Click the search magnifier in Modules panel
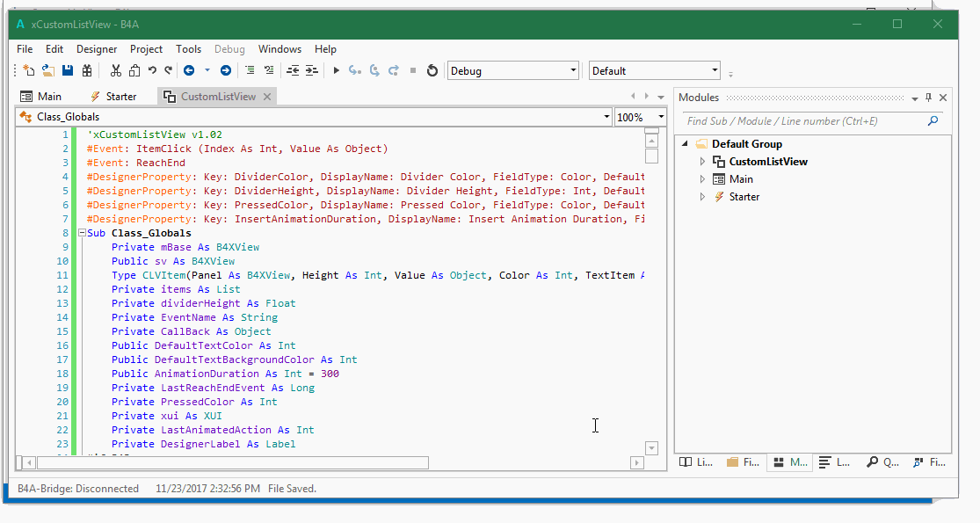 tap(933, 121)
